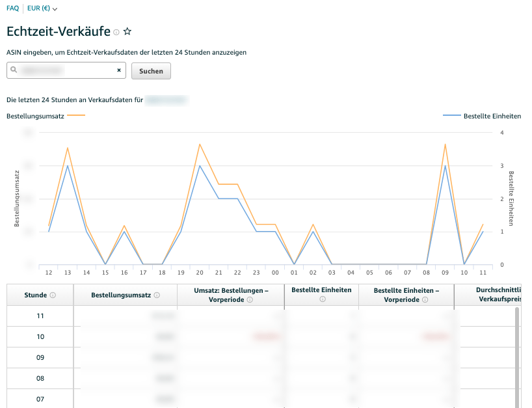Viewport: 532px width, 408px height.
Task: Click the magnifier icon in the search box
Action: pyautogui.click(x=14, y=70)
